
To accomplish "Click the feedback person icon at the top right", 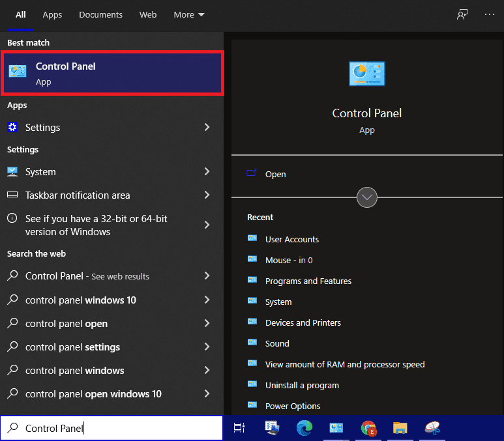I will [462, 14].
